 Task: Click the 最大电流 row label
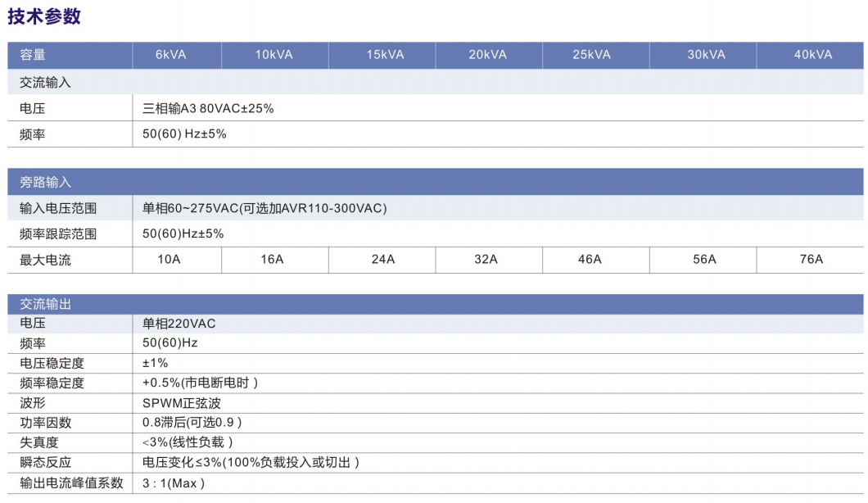45,260
